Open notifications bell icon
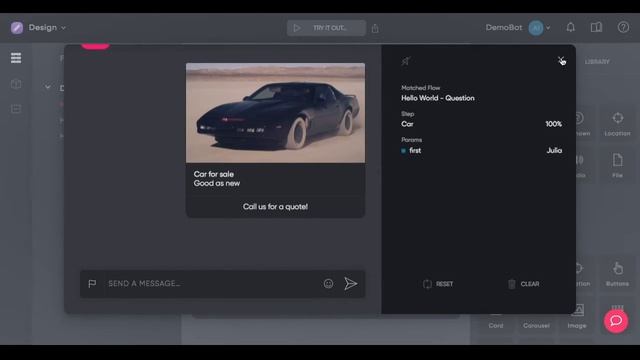The image size is (640, 360). [x=571, y=27]
